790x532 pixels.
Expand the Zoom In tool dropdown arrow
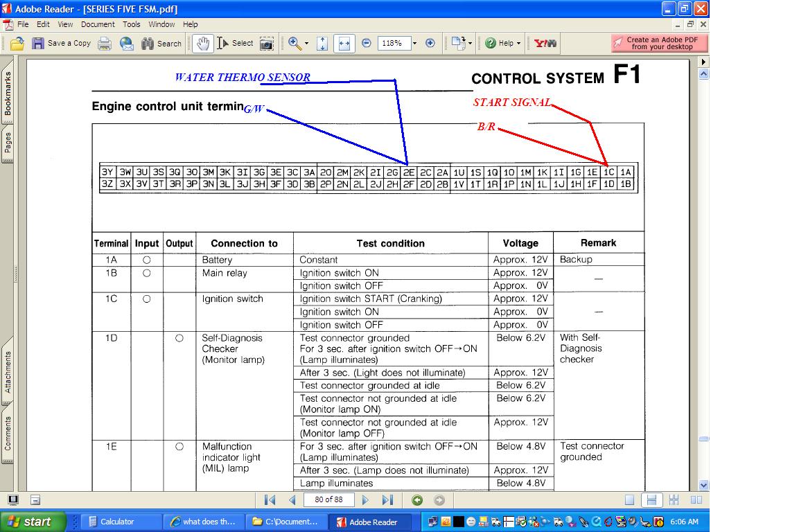307,44
